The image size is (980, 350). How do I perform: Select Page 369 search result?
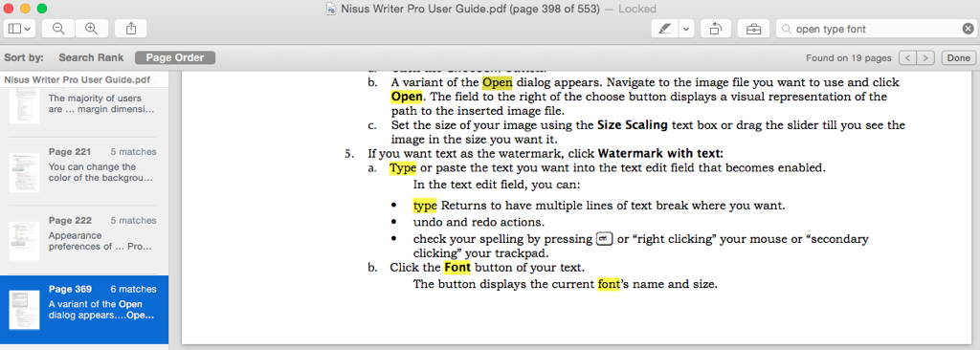(x=84, y=310)
